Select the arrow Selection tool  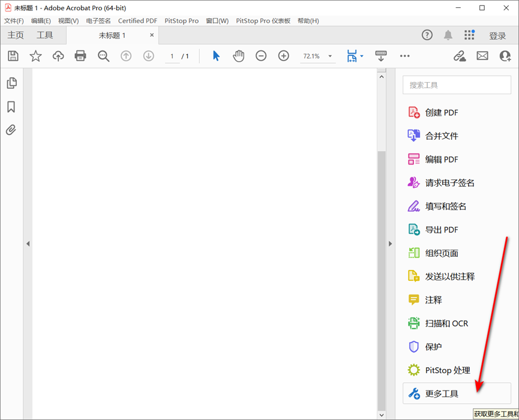216,56
